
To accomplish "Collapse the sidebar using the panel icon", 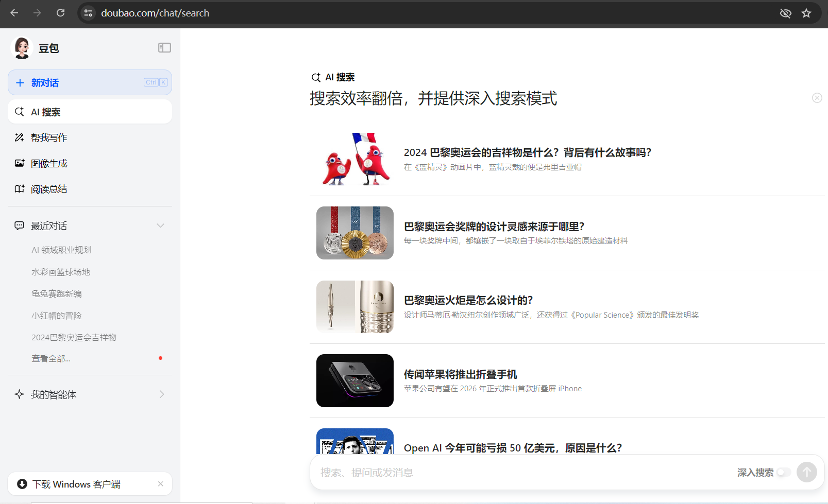I will tap(164, 47).
